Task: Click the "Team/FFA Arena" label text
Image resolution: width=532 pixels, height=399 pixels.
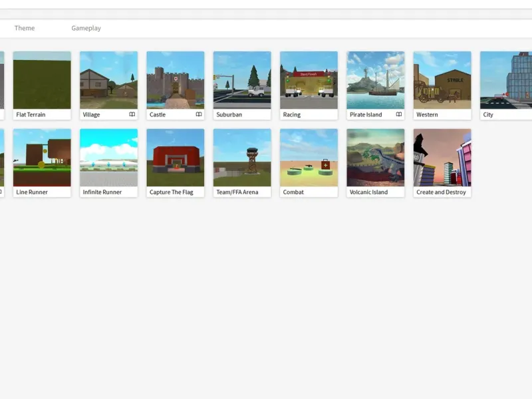Action: click(x=237, y=192)
